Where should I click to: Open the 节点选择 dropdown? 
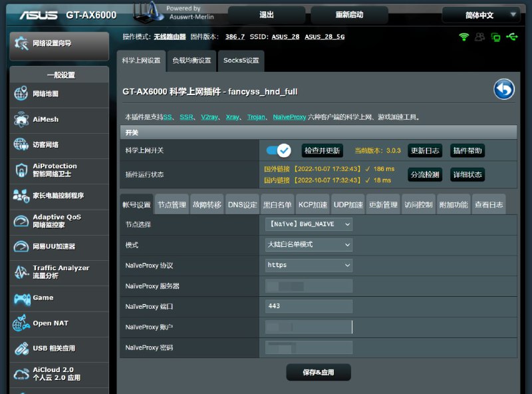pos(309,224)
